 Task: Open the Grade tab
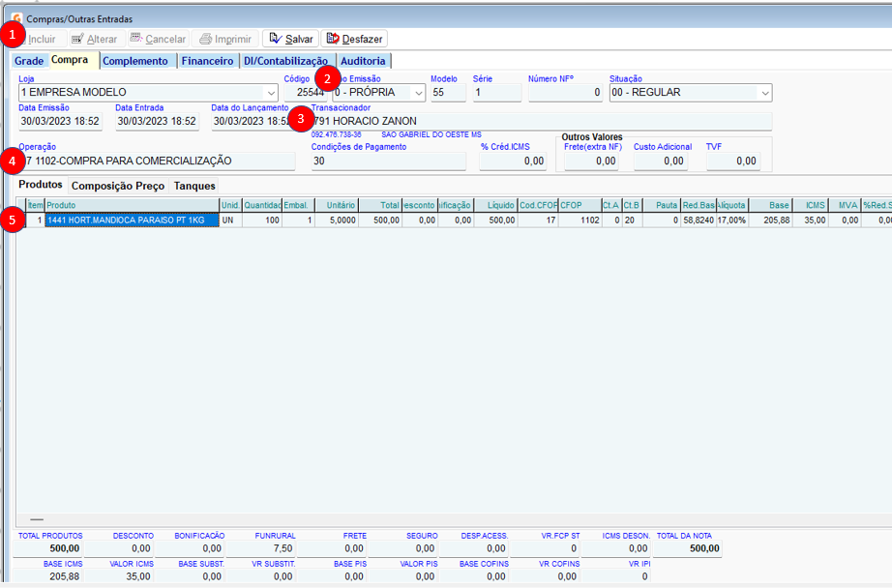pos(29,61)
